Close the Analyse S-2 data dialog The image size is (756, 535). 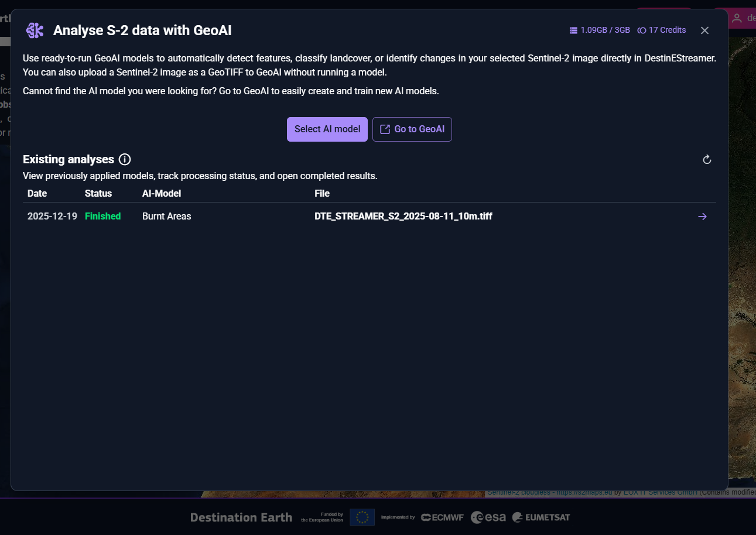(x=704, y=30)
